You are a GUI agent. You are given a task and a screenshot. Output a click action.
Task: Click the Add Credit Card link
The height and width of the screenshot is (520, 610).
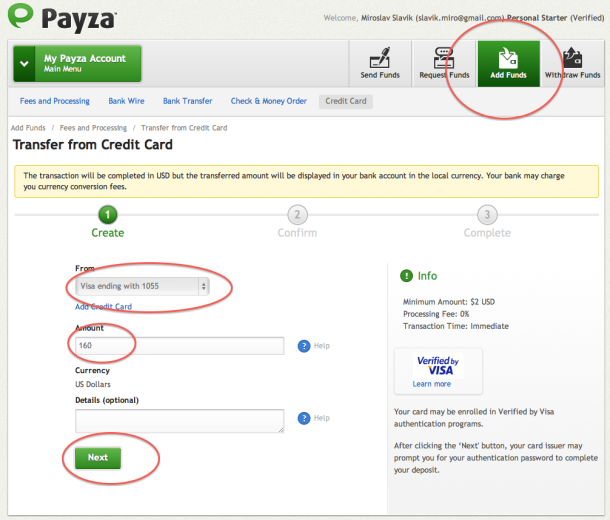point(103,306)
